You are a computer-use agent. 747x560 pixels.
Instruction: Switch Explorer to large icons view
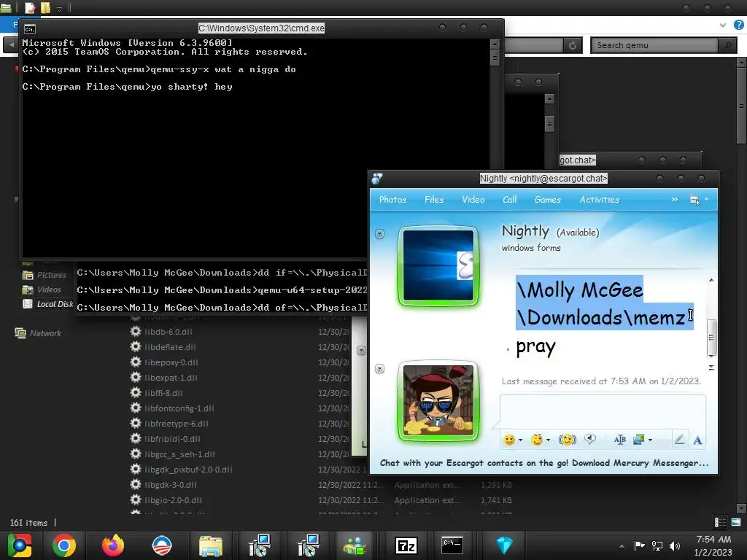click(x=736, y=522)
